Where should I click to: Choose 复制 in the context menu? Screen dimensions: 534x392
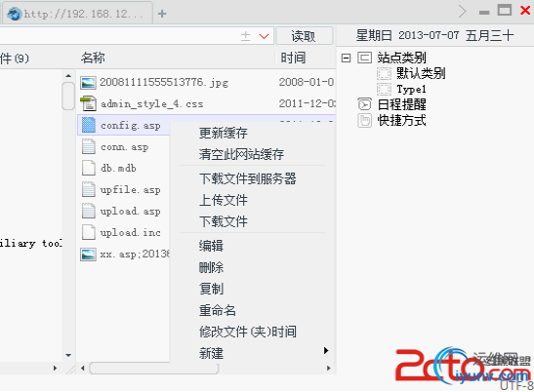pyautogui.click(x=211, y=289)
